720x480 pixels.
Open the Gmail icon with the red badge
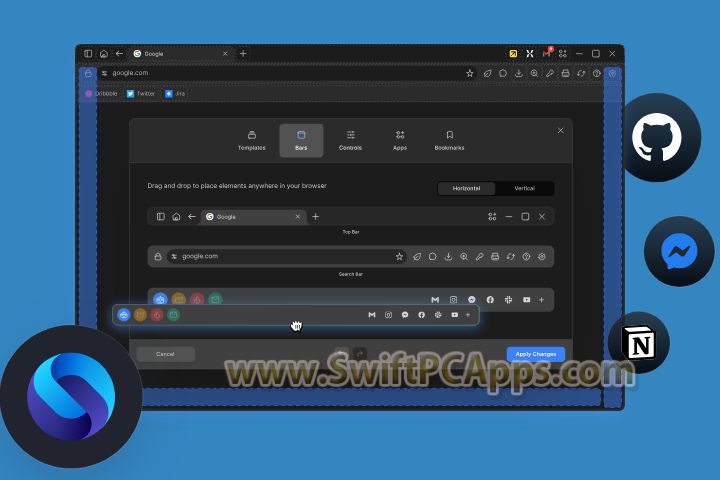[546, 54]
